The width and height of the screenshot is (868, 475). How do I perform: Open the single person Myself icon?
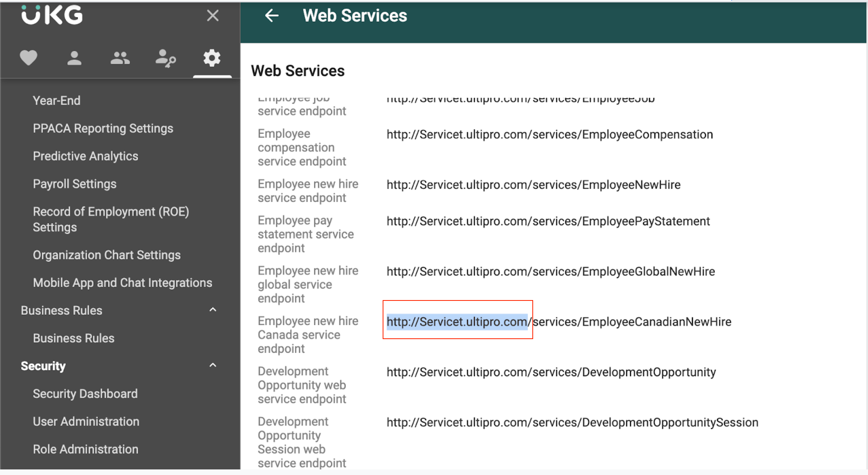(74, 58)
